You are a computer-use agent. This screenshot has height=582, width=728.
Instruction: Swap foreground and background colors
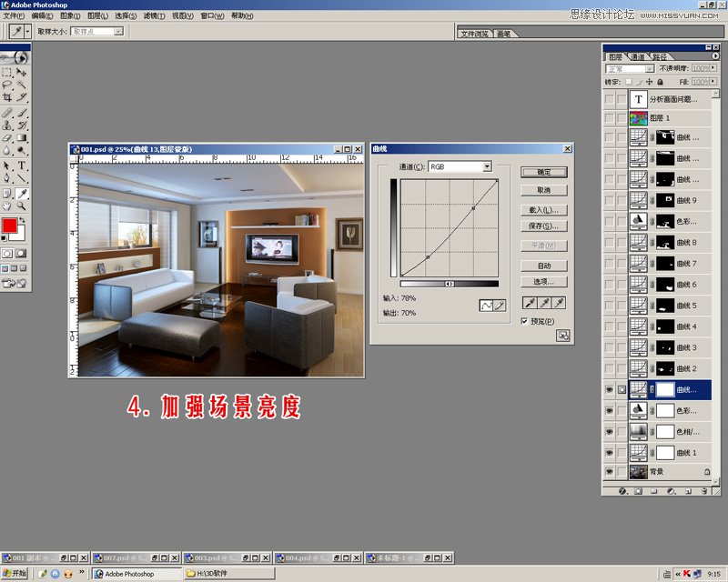22,220
